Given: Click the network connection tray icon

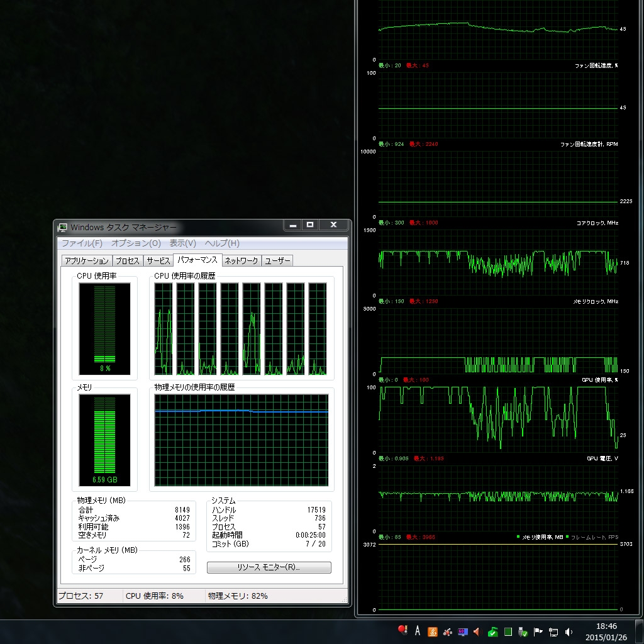Looking at the screenshot, I should pyautogui.click(x=553, y=631).
